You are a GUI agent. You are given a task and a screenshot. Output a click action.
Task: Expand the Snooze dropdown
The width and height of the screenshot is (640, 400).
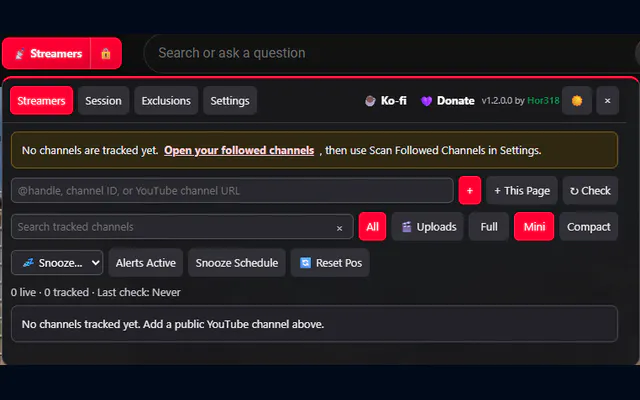tap(57, 262)
